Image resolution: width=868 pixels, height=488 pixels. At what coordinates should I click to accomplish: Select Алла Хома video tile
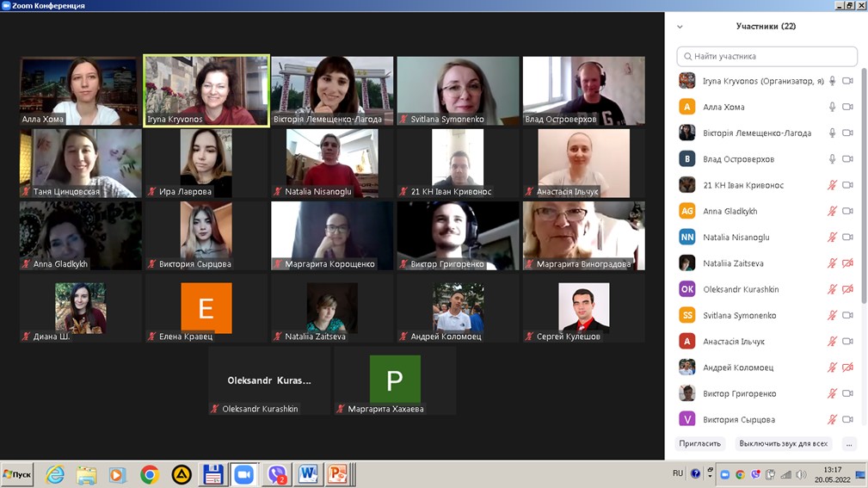click(80, 91)
